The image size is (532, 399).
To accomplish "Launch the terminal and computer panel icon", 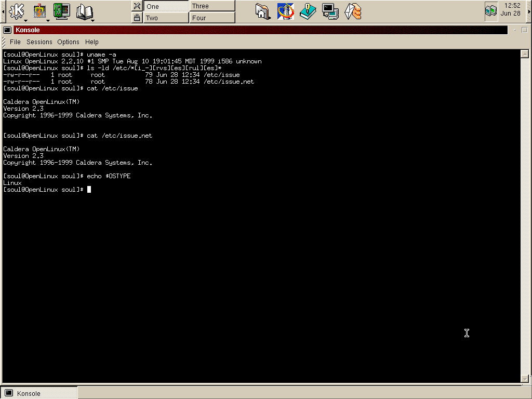I will click(330, 11).
